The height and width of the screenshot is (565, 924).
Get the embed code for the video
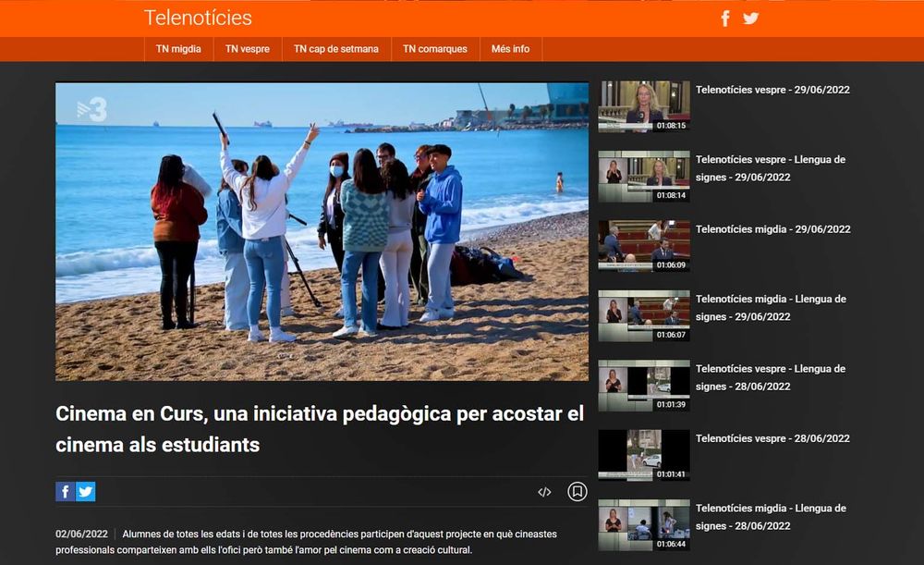point(544,492)
